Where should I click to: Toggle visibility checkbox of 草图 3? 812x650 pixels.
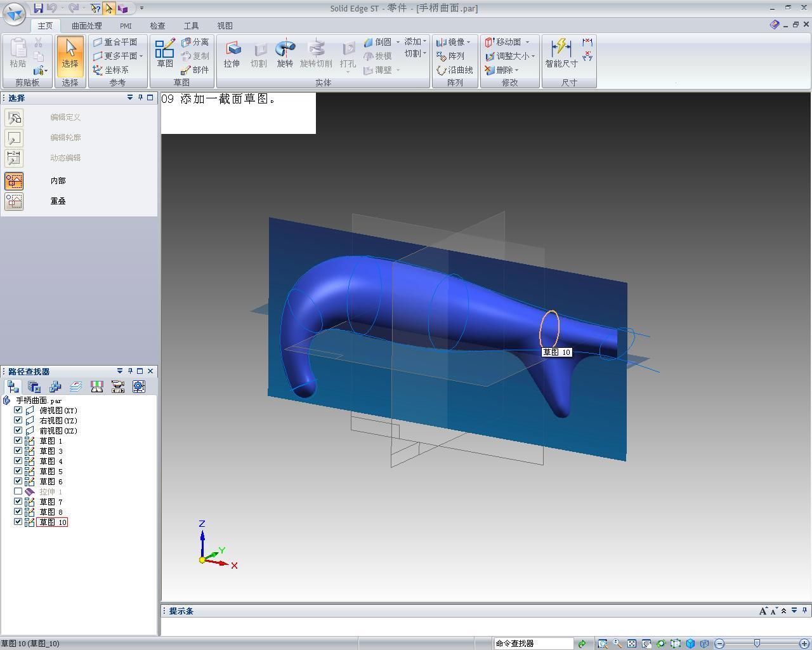click(18, 451)
